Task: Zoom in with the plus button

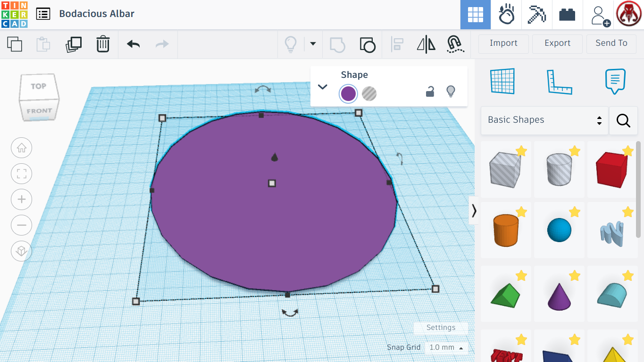Action: pos(21,200)
